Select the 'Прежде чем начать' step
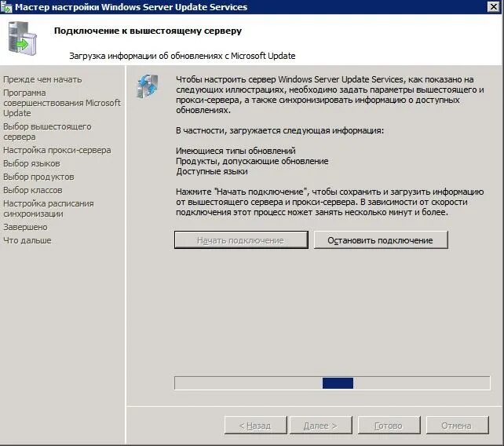Image resolution: width=504 pixels, height=446 pixels. point(42,79)
